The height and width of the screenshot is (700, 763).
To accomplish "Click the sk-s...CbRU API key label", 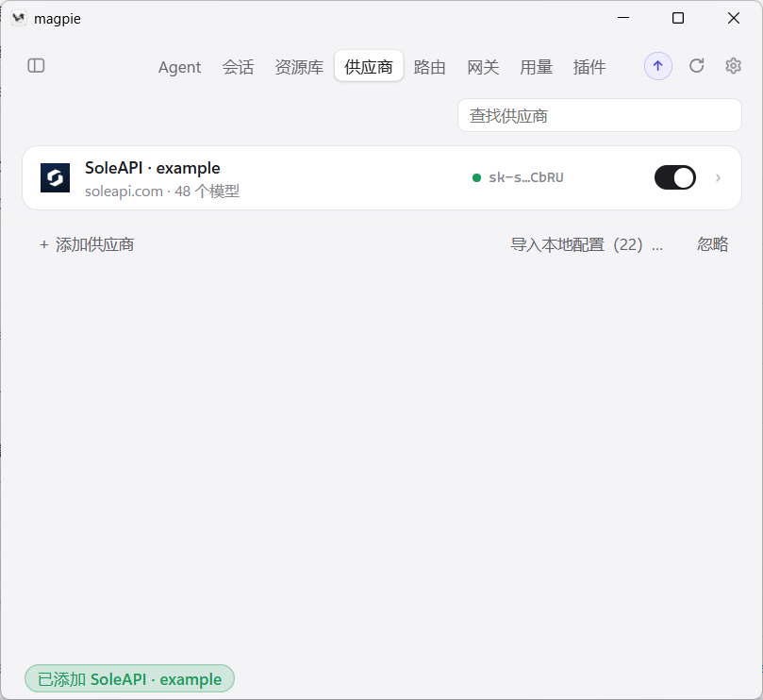I will (x=526, y=177).
